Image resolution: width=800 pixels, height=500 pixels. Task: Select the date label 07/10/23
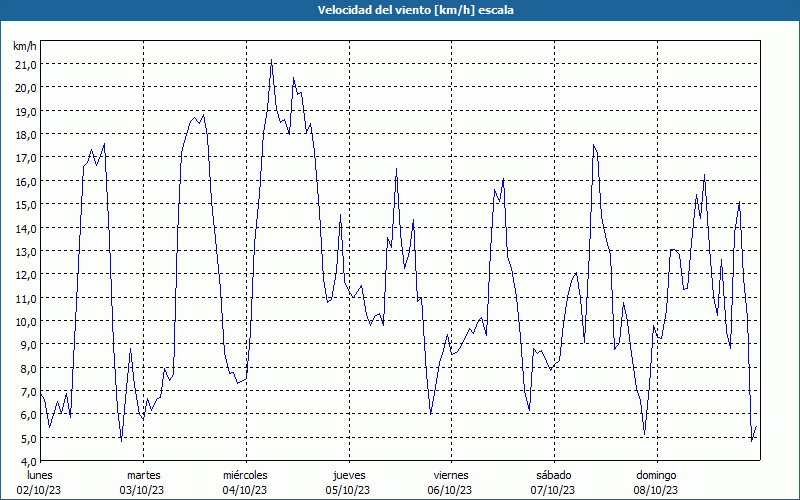(553, 490)
